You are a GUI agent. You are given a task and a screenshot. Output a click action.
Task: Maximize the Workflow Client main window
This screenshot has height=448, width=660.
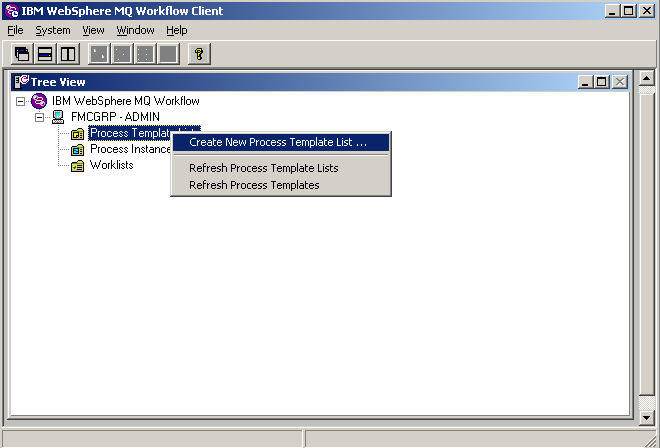point(628,11)
